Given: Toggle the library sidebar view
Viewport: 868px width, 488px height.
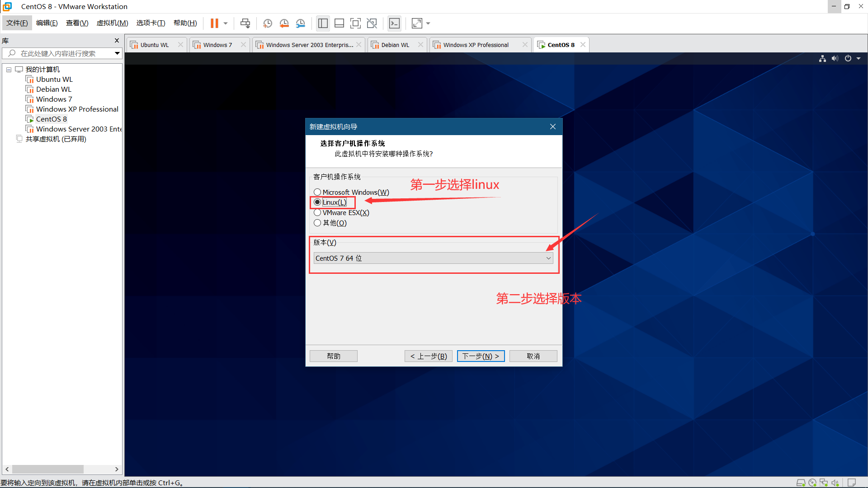Looking at the screenshot, I should [x=323, y=23].
